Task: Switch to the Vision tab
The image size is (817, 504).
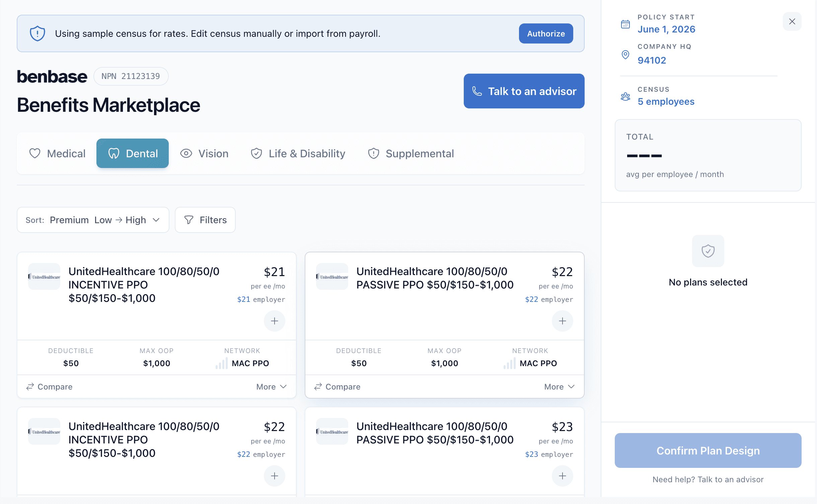Action: click(x=204, y=153)
